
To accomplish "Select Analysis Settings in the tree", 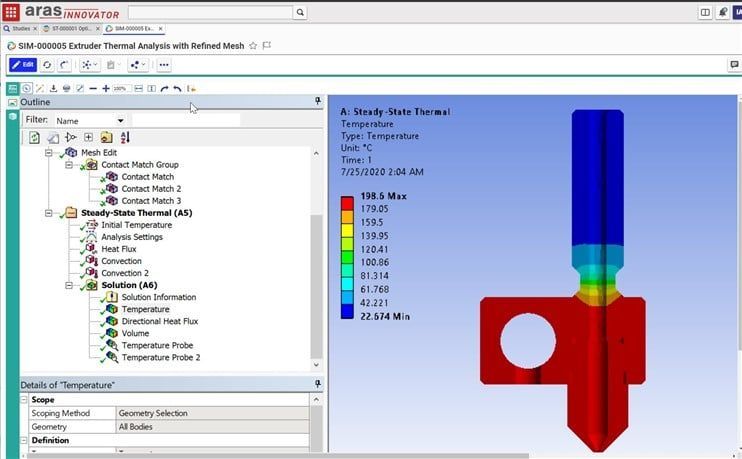I will pyautogui.click(x=132, y=237).
